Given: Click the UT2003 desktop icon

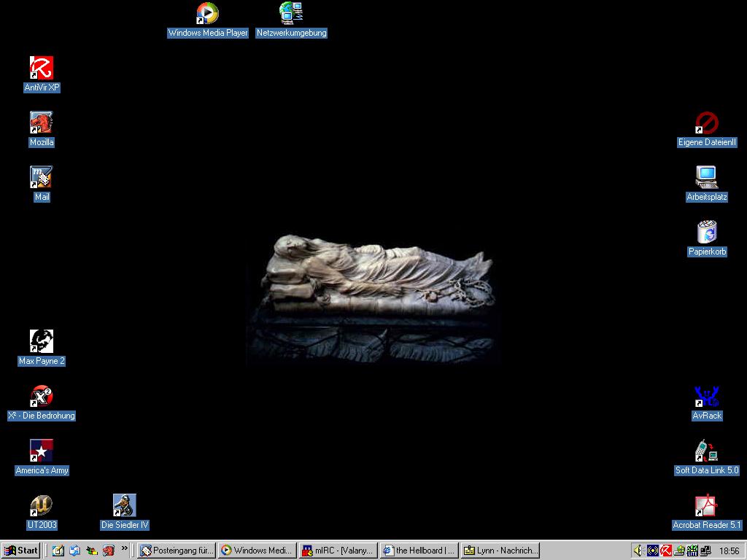Looking at the screenshot, I should coord(42,506).
